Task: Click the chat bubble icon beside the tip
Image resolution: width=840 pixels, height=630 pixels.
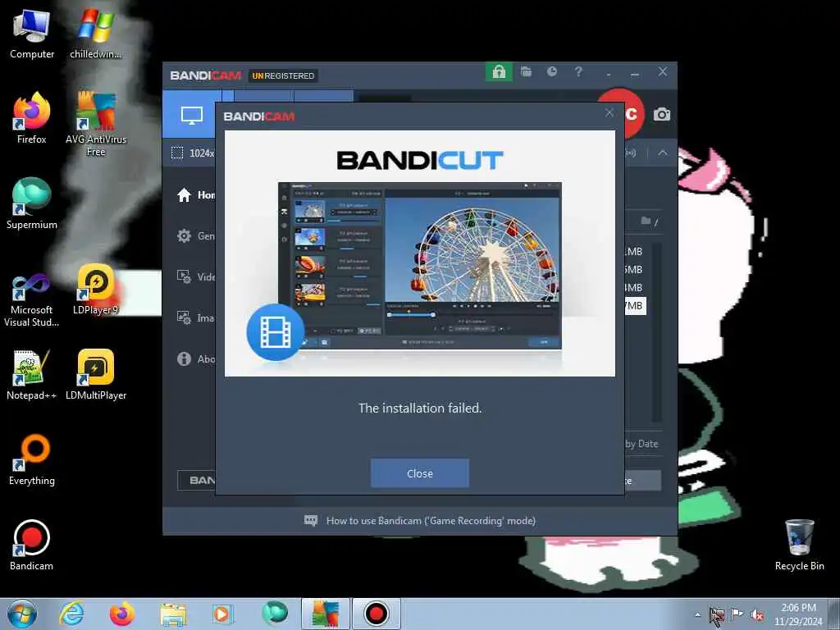Action: (311, 521)
